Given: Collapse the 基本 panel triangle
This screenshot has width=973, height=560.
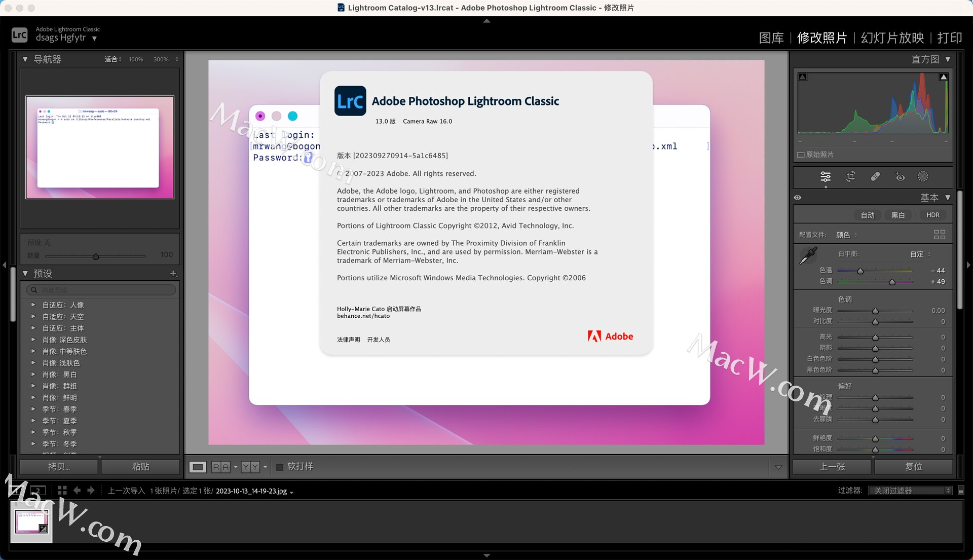Looking at the screenshot, I should 948,198.
